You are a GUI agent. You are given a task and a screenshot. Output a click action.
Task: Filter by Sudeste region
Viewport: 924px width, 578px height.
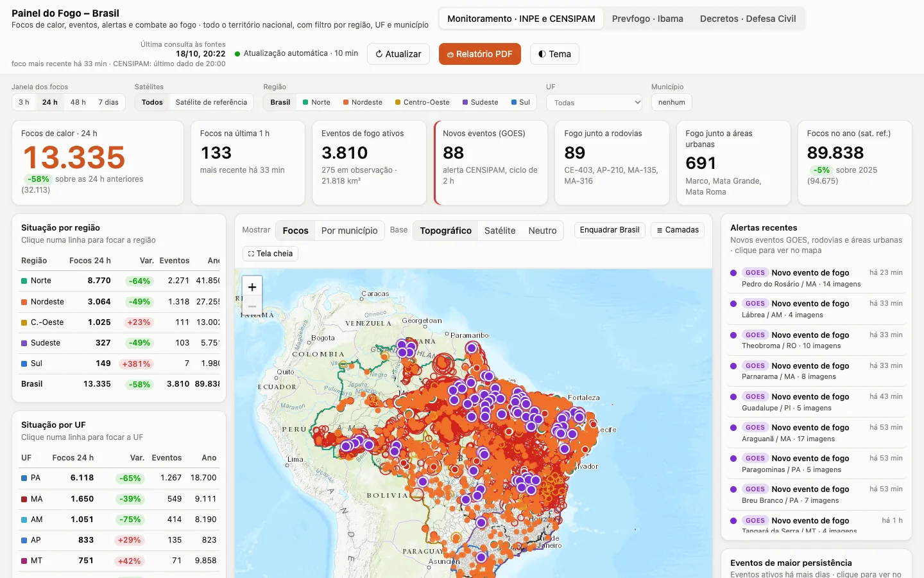(x=480, y=102)
